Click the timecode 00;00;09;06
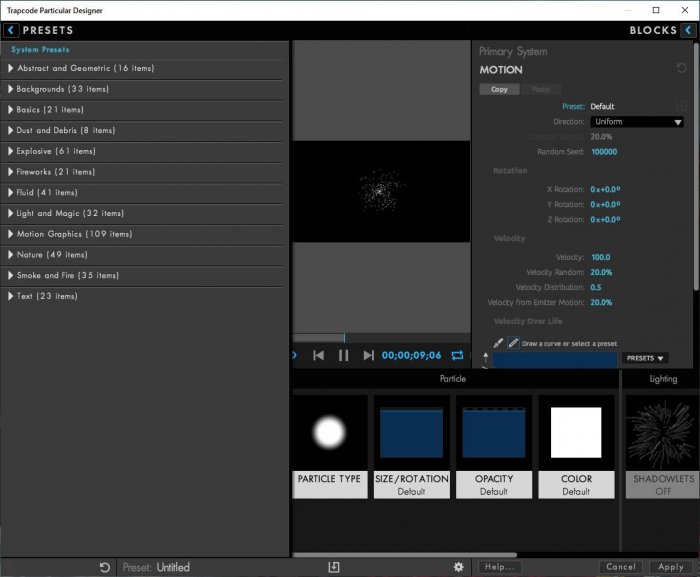 411,355
